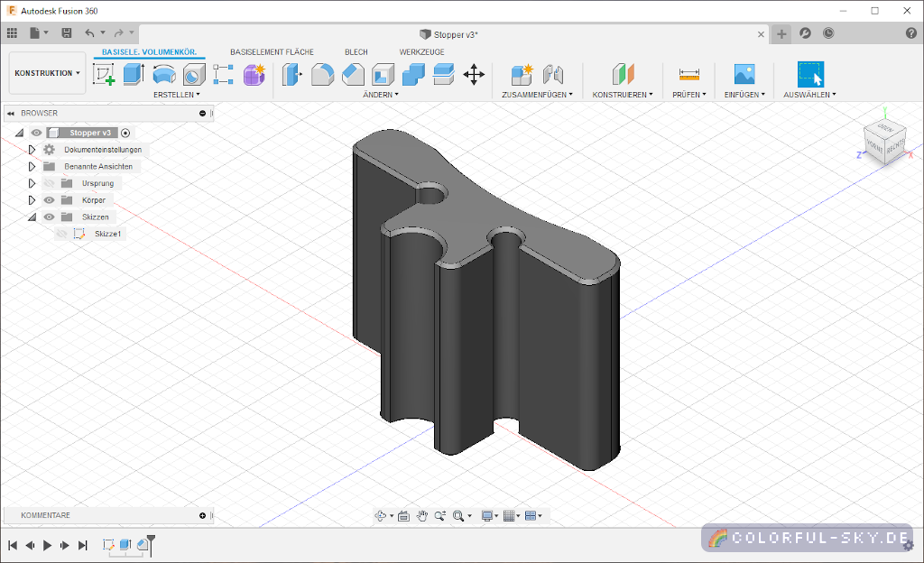Select the Revolve tool
Screen dimensions: 924x563
tap(164, 75)
